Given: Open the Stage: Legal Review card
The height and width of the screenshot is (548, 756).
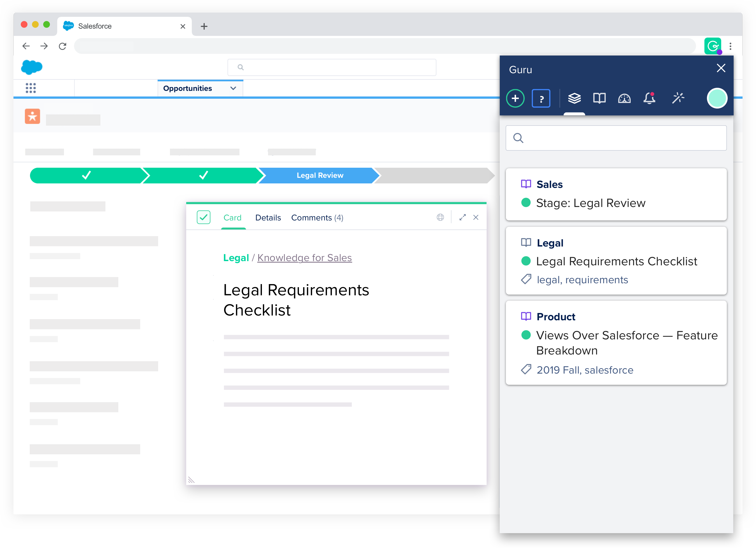Looking at the screenshot, I should tap(616, 194).
